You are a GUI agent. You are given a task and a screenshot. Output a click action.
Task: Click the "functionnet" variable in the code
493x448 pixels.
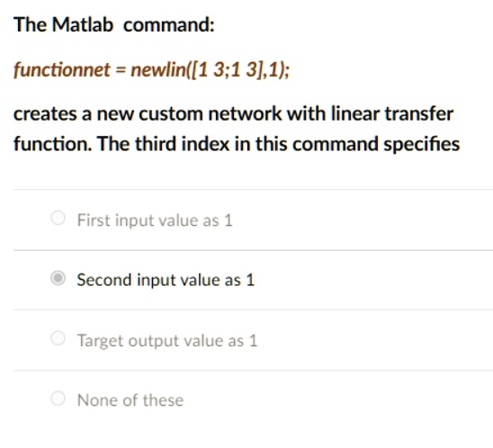tap(62, 69)
